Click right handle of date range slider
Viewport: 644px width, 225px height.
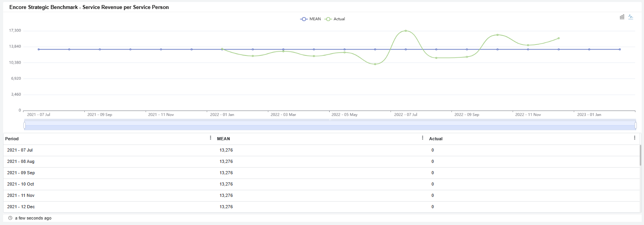pyautogui.click(x=635, y=125)
